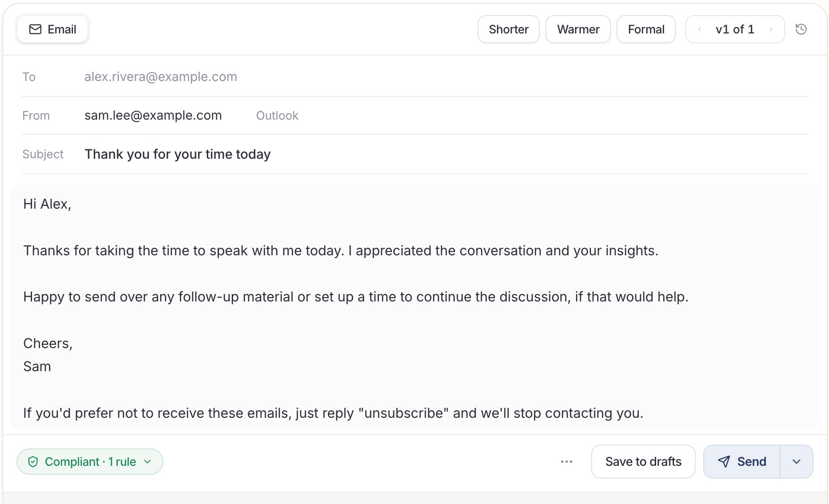This screenshot has width=829, height=504.
Task: Go to previous version arrow
Action: tap(699, 29)
